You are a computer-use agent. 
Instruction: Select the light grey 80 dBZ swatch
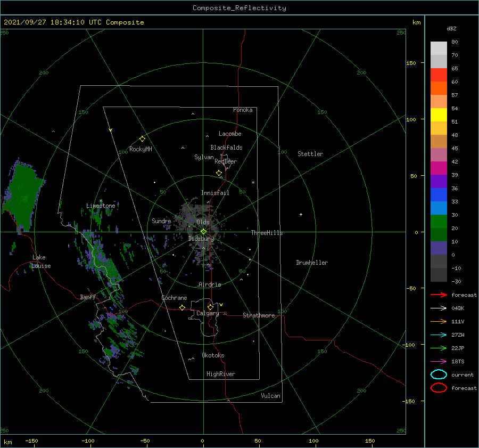coord(439,48)
